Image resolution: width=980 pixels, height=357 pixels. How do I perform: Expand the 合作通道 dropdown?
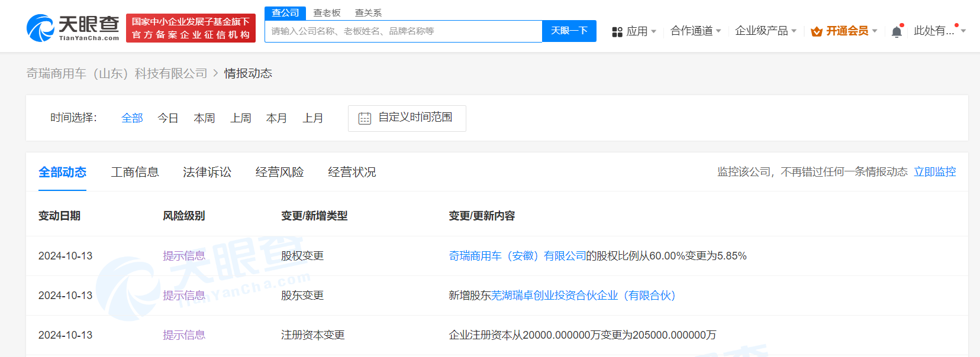pyautogui.click(x=695, y=31)
